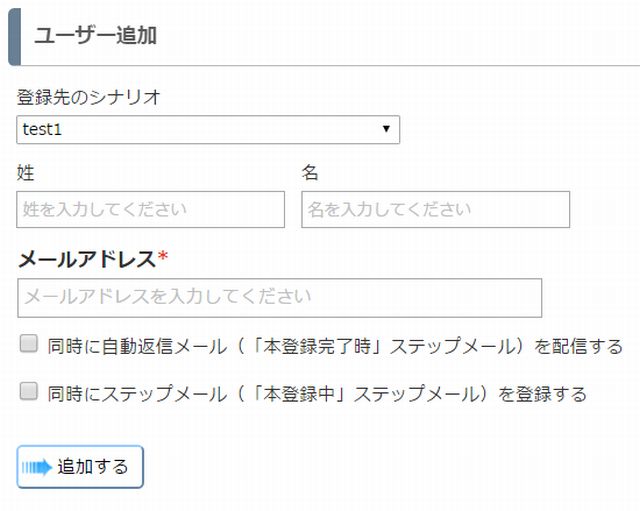Click the gray-blue bar beside ユーザー追加 heading
Screen dimensions: 640x511
[15, 37]
